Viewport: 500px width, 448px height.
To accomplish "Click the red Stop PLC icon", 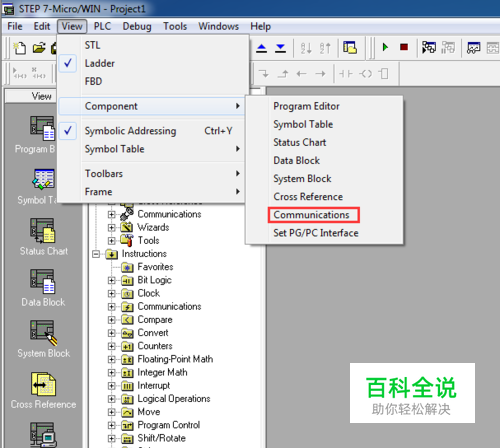I will 404,47.
